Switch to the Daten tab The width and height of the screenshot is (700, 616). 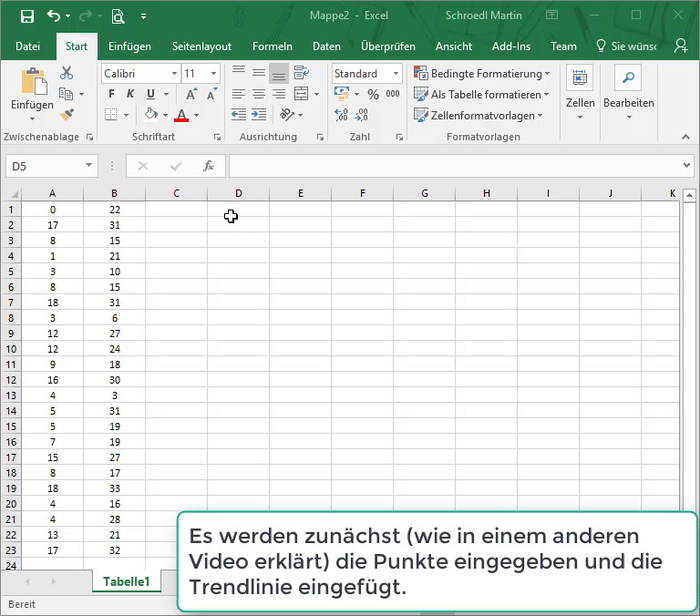[x=326, y=46]
